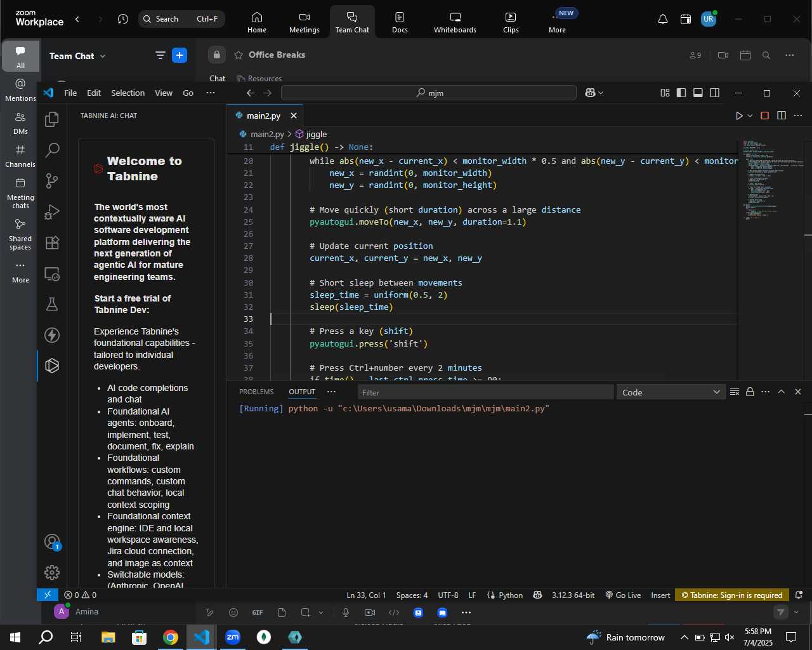Image resolution: width=812 pixels, height=650 pixels.
Task: Select the Tabnine AI activity bar icon
Action: (52, 366)
